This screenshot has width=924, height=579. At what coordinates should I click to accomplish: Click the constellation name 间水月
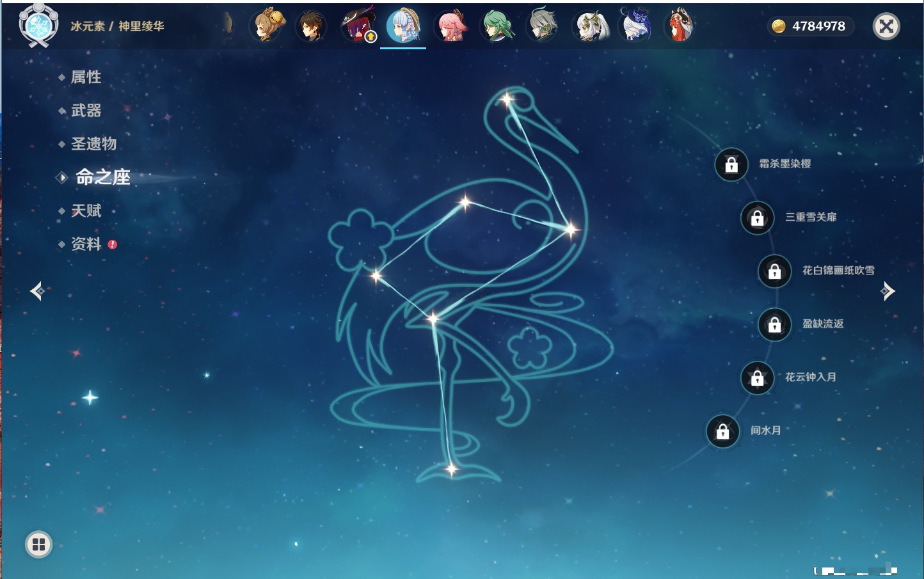tap(766, 431)
